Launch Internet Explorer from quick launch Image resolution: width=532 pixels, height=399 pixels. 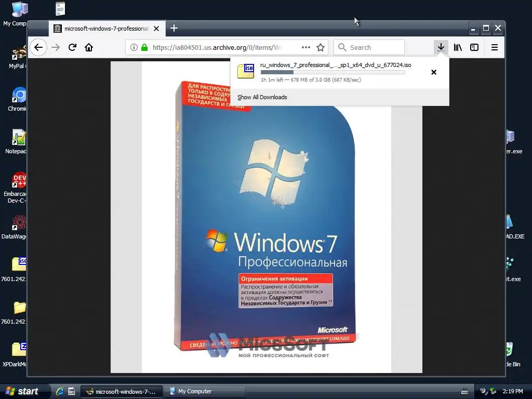click(x=60, y=391)
